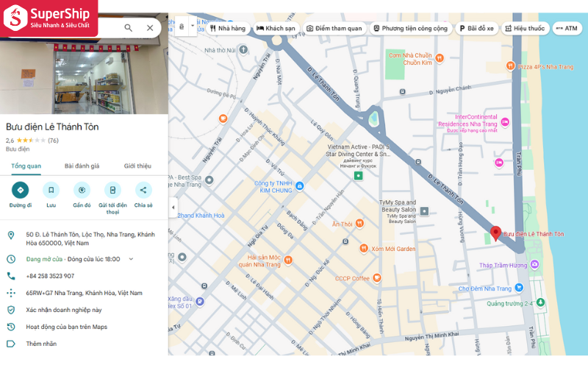The height and width of the screenshot is (368, 588).
Task: Click the 2hand Khánh Hoà map label
Action: pyautogui.click(x=201, y=216)
